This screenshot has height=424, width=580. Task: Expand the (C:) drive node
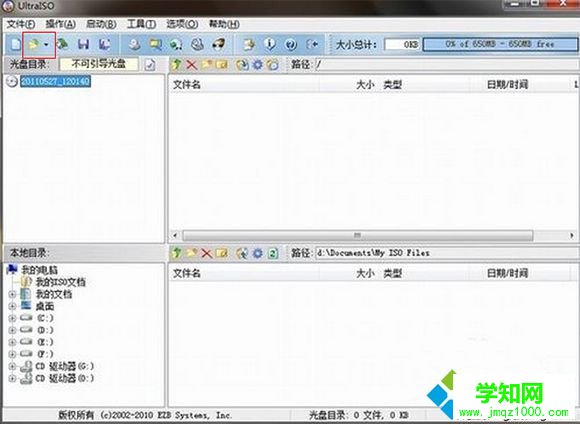tap(12, 318)
